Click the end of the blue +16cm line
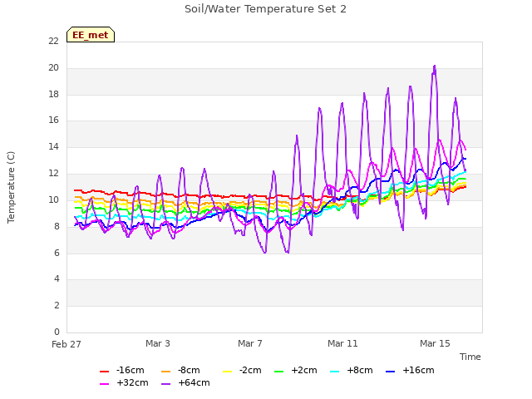The height and width of the screenshot is (399, 532). [x=465, y=159]
